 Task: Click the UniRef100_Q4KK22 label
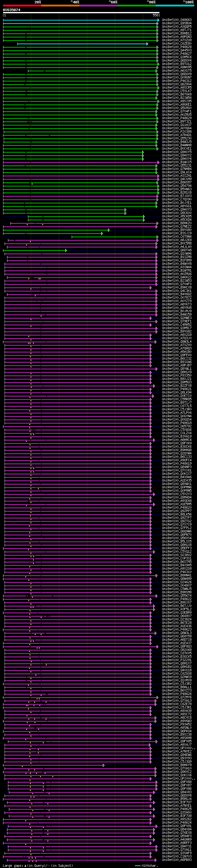pyautogui.click(x=177, y=277)
